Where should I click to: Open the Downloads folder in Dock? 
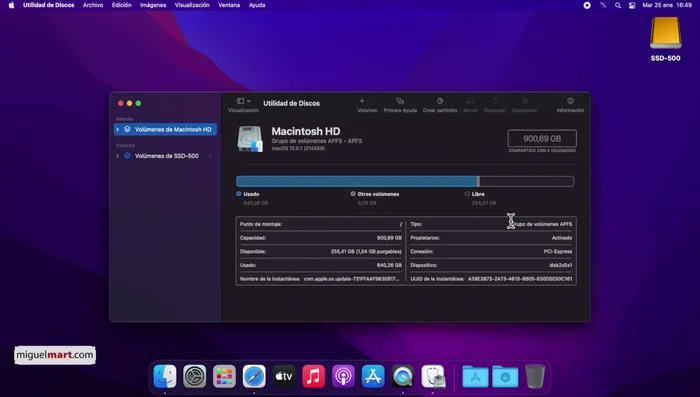505,376
